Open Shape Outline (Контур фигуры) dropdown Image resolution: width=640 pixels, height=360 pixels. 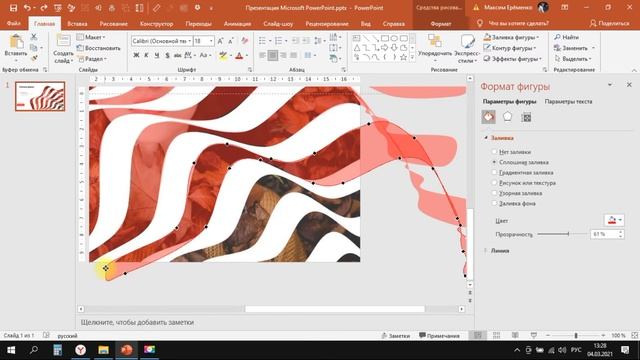(510, 48)
